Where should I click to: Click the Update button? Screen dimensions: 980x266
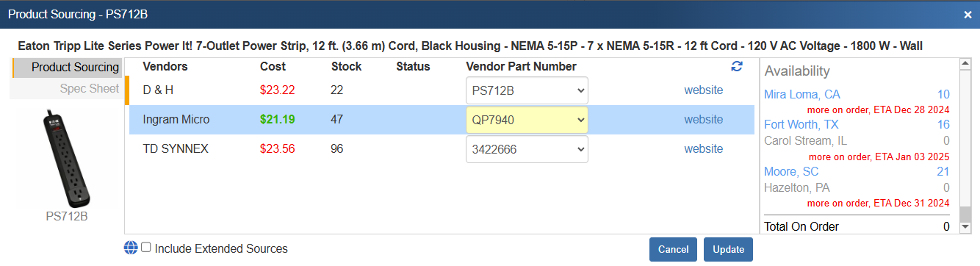point(728,249)
